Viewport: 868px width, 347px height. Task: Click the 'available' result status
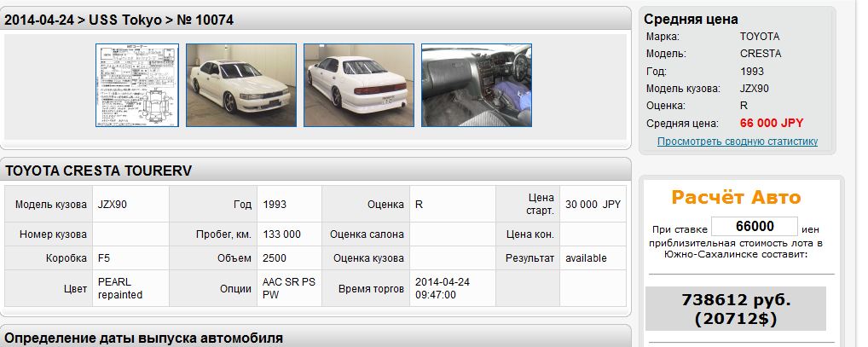coord(586,258)
